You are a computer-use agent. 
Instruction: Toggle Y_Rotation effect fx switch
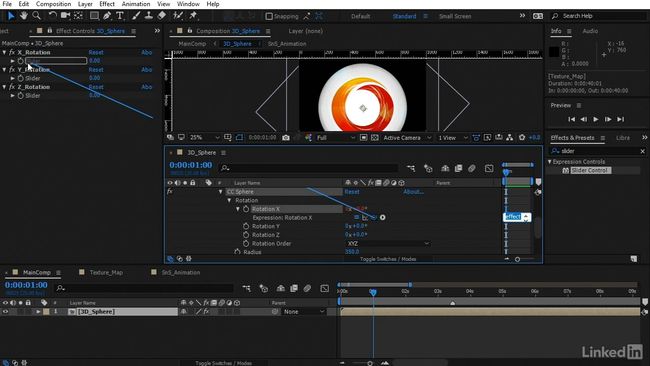[12, 70]
